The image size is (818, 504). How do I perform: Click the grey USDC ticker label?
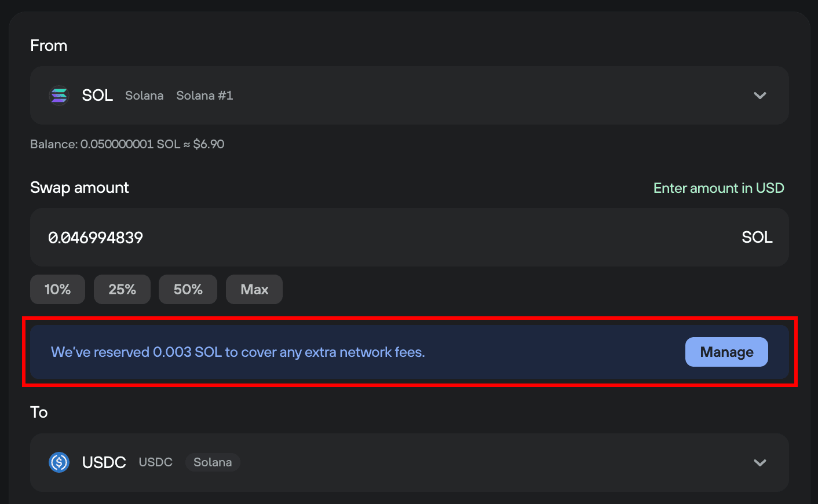(x=156, y=462)
